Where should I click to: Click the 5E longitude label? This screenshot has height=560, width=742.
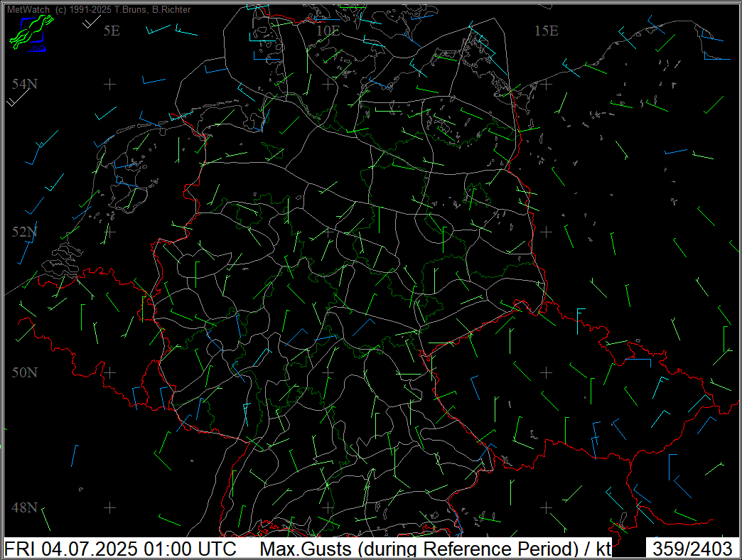pos(112,31)
